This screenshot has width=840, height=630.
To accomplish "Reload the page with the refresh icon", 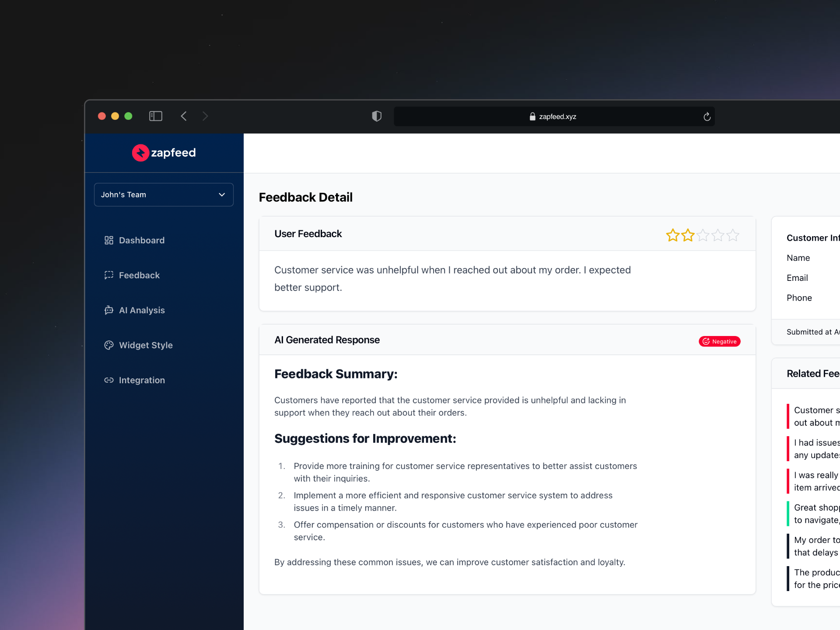I will coord(707,116).
